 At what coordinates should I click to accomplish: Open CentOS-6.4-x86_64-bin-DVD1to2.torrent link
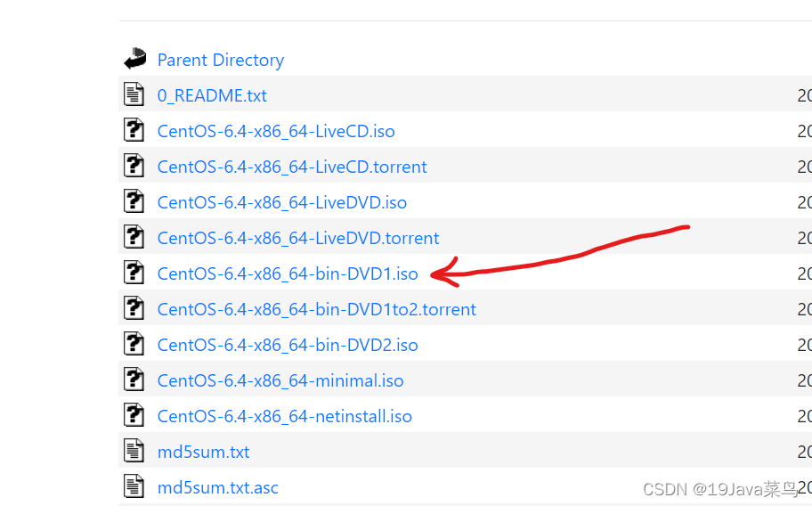(x=316, y=310)
